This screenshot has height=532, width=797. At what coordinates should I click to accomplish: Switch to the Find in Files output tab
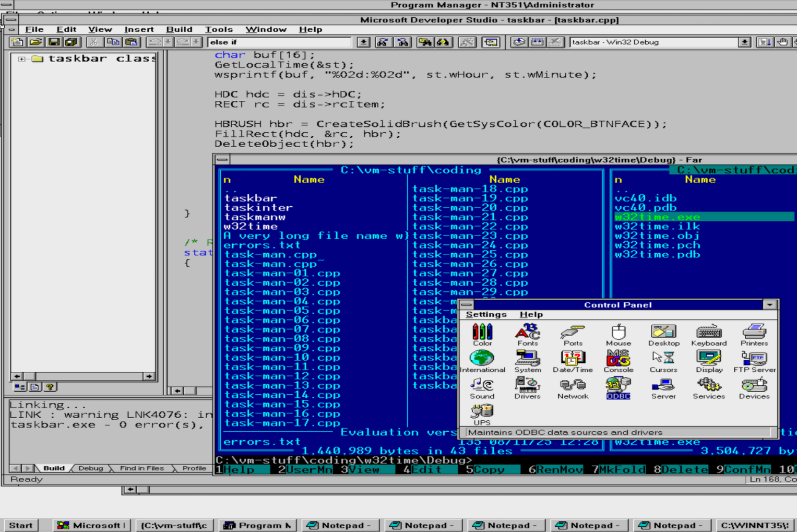(142, 468)
